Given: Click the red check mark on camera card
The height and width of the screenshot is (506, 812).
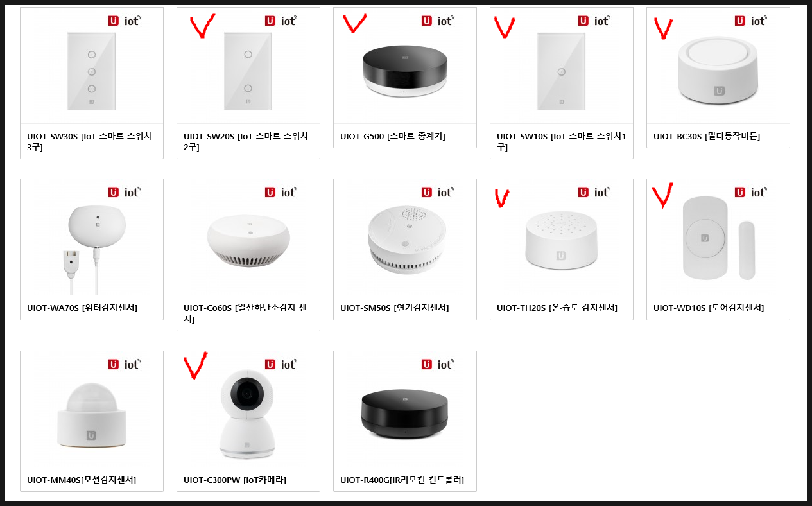Looking at the screenshot, I should pos(195,364).
